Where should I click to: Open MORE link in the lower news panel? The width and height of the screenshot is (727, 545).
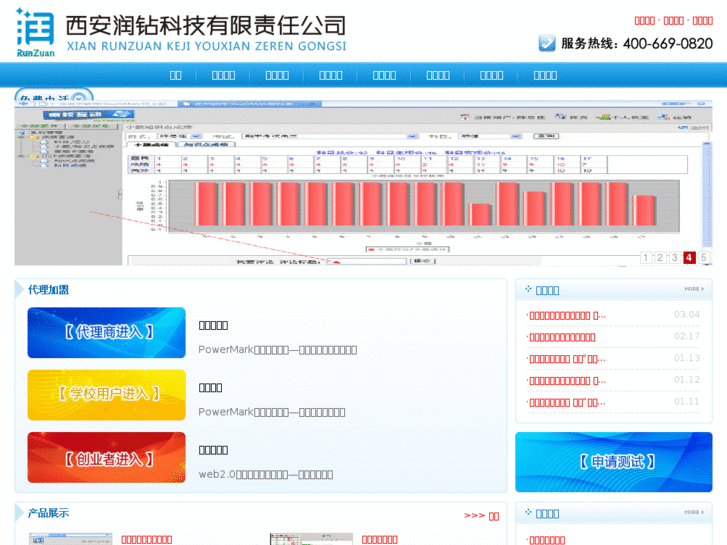tap(694, 512)
